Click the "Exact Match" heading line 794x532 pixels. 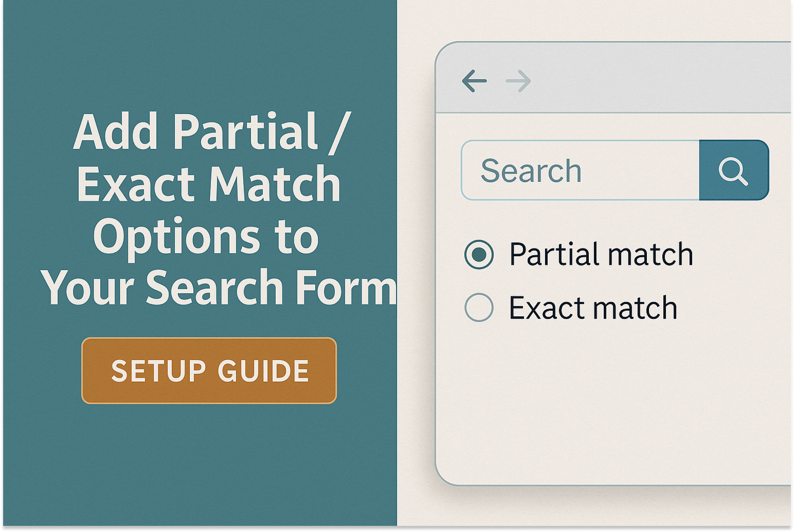click(208, 183)
